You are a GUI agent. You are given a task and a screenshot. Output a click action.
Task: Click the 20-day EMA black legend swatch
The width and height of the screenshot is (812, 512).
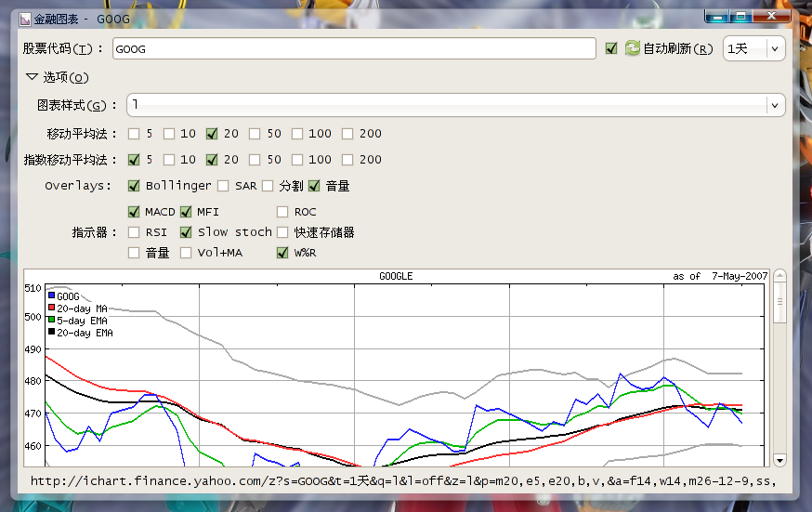coord(51,332)
